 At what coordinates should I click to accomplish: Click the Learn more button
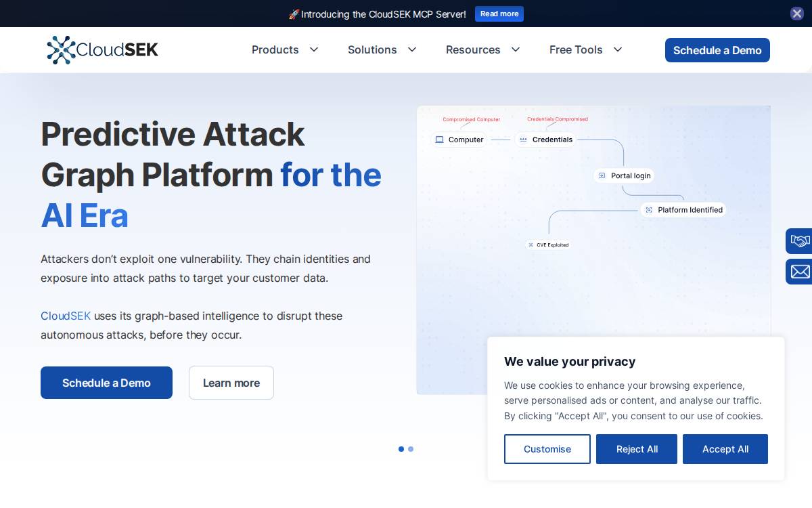(x=231, y=383)
